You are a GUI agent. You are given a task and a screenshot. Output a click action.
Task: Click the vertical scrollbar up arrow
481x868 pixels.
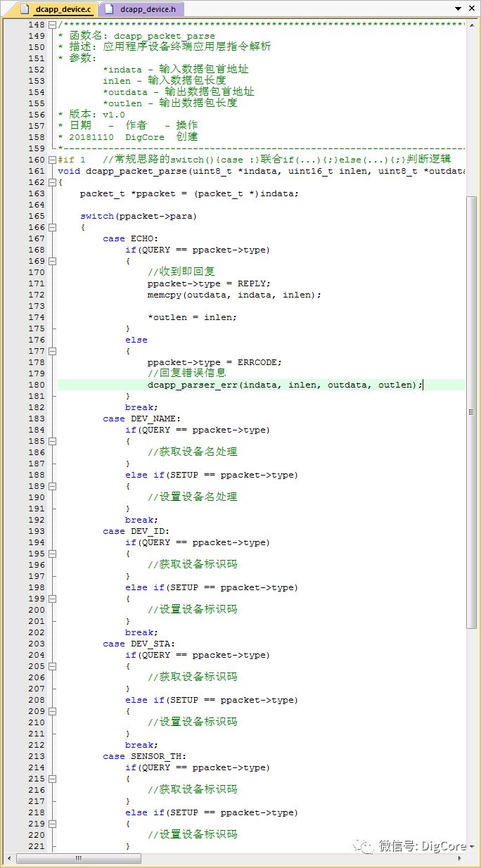(472, 25)
